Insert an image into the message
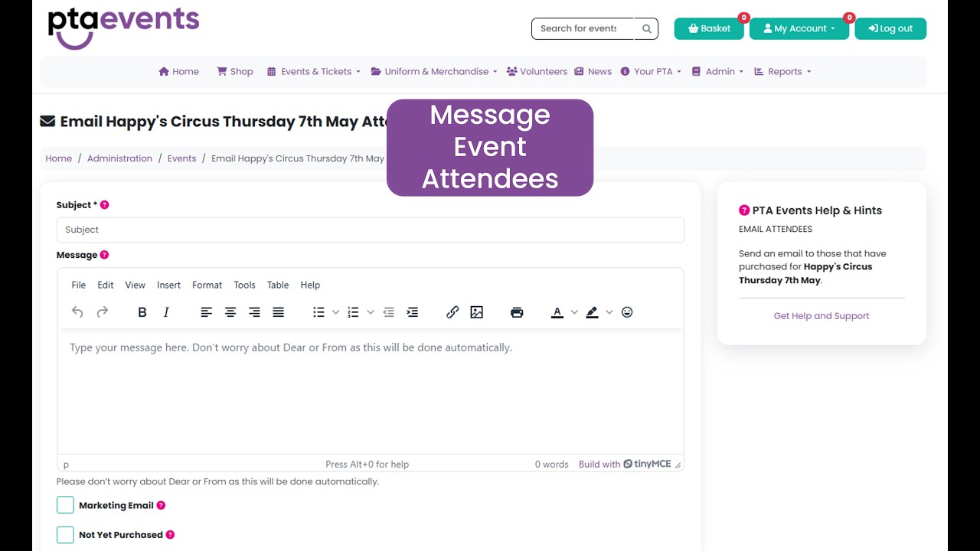 pos(476,312)
